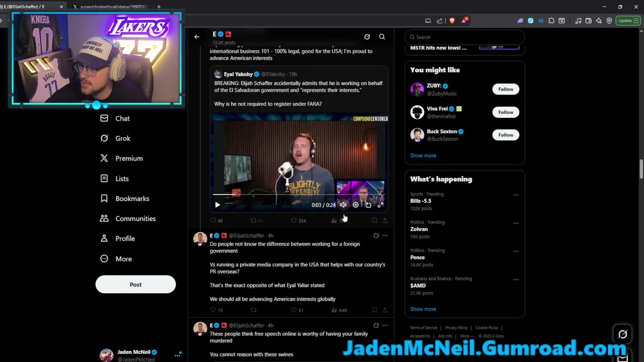Follow Viva Frei
The image size is (644, 362).
click(506, 112)
